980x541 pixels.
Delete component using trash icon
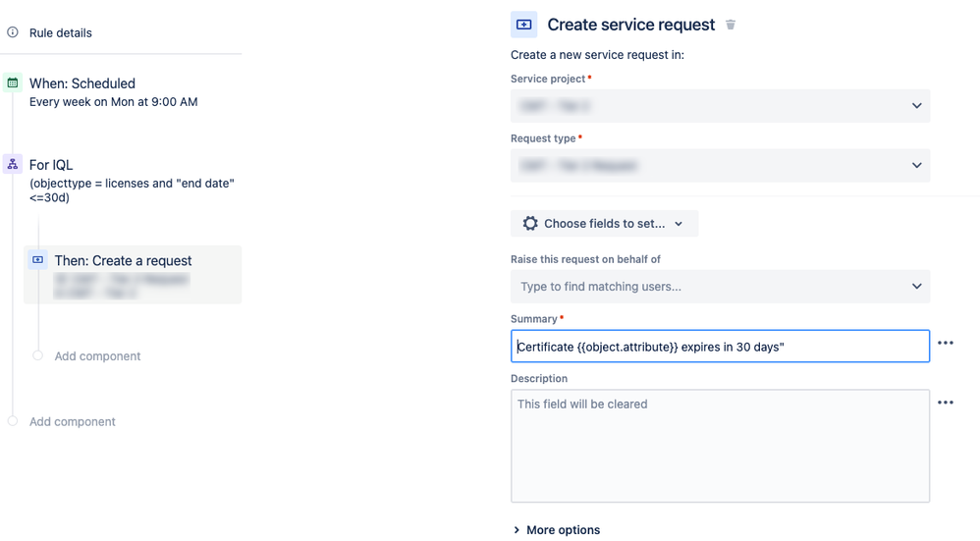(731, 25)
